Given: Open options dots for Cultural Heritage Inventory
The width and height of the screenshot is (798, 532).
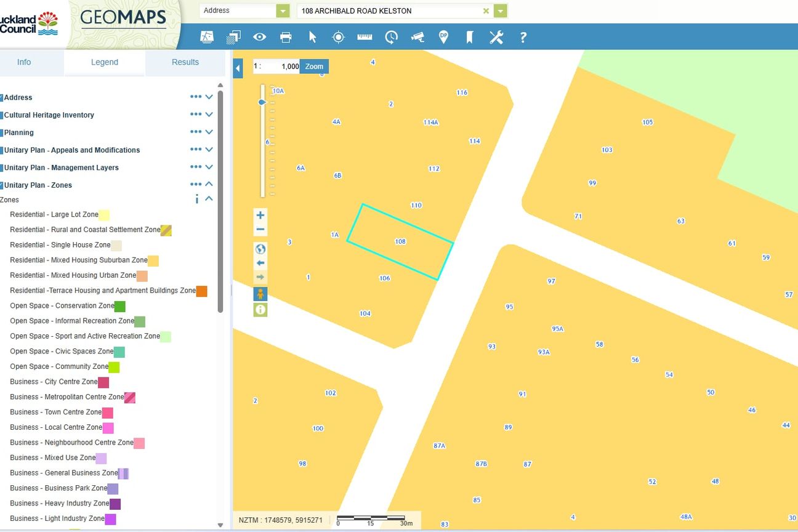Looking at the screenshot, I should click(196, 115).
